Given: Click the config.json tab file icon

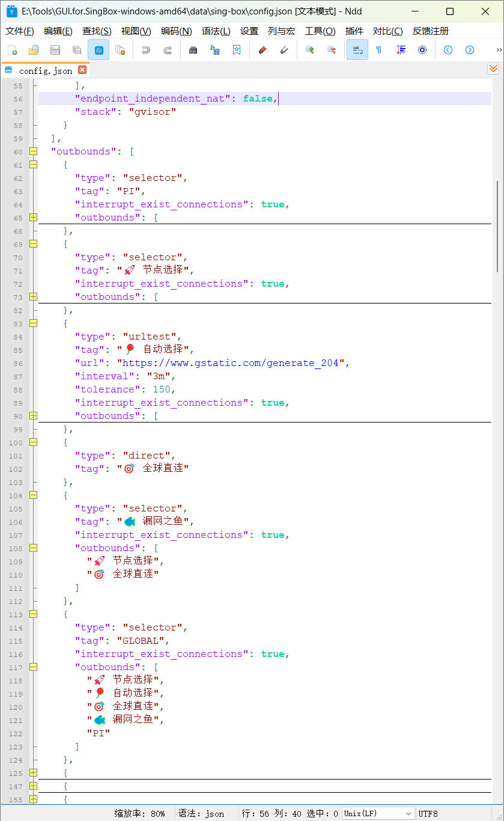Looking at the screenshot, I should pyautogui.click(x=9, y=70).
